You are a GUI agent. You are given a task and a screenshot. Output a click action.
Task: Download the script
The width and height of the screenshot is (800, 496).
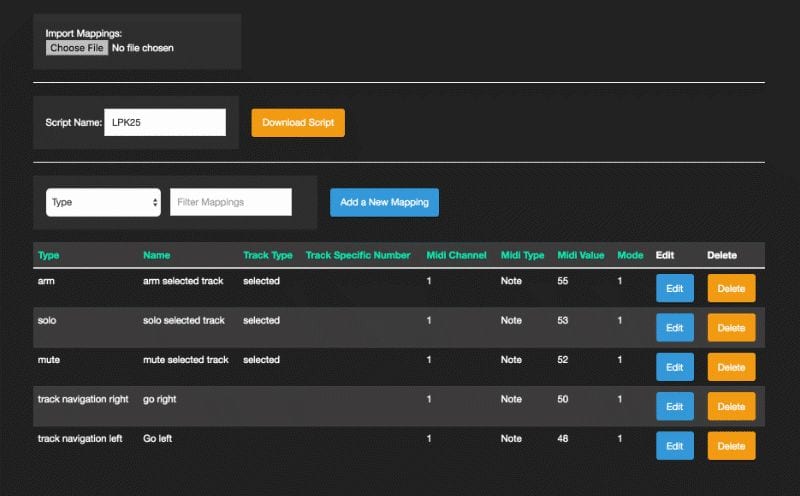(298, 122)
